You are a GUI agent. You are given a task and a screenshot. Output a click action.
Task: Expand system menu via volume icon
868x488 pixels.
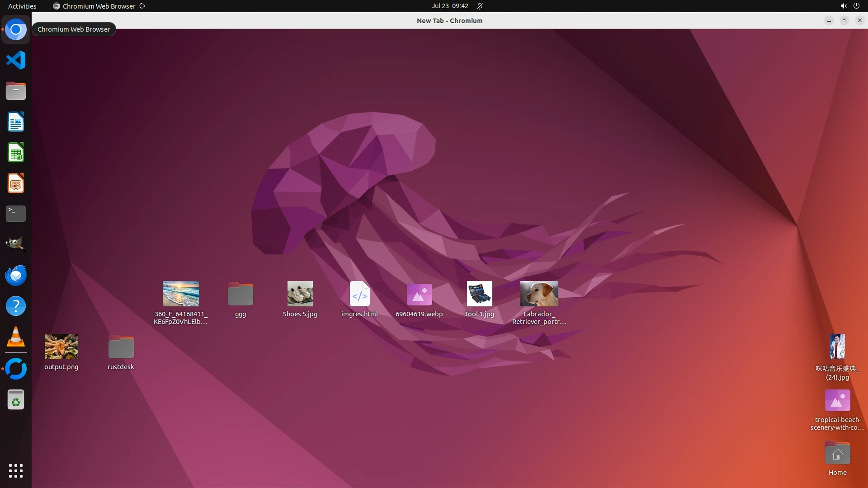(843, 6)
